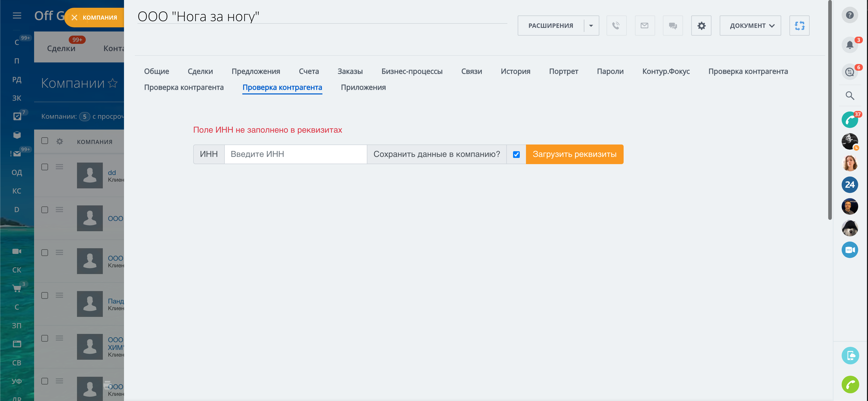Click the phone call icon in header

pos(616,26)
